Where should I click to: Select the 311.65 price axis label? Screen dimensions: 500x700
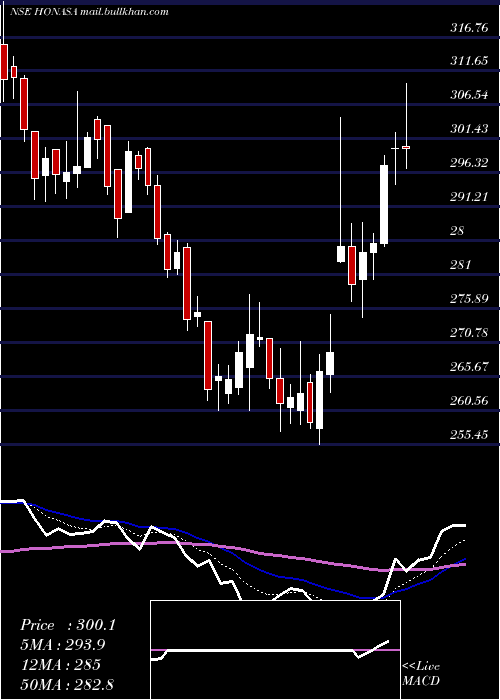(469, 61)
